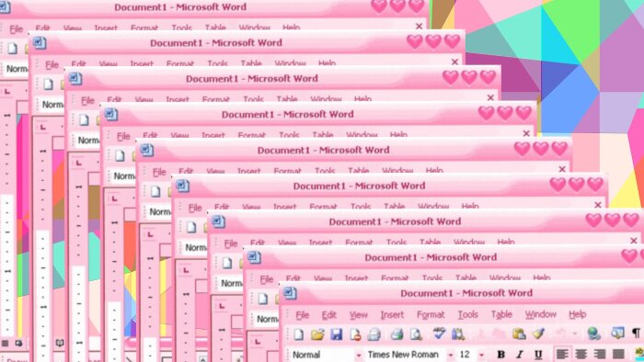Click Normal view button at rearmost window bottom
The height and width of the screenshot is (362, 644).
pyautogui.click(x=5, y=343)
